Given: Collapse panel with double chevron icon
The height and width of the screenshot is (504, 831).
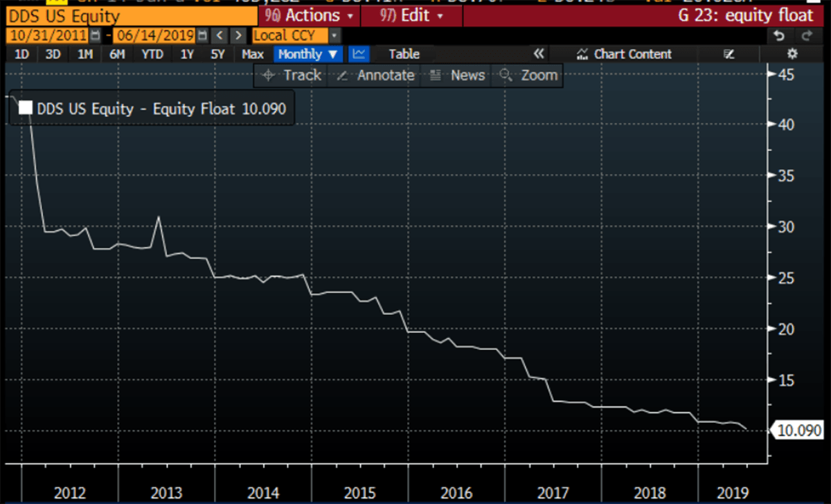Looking at the screenshot, I should [x=539, y=54].
